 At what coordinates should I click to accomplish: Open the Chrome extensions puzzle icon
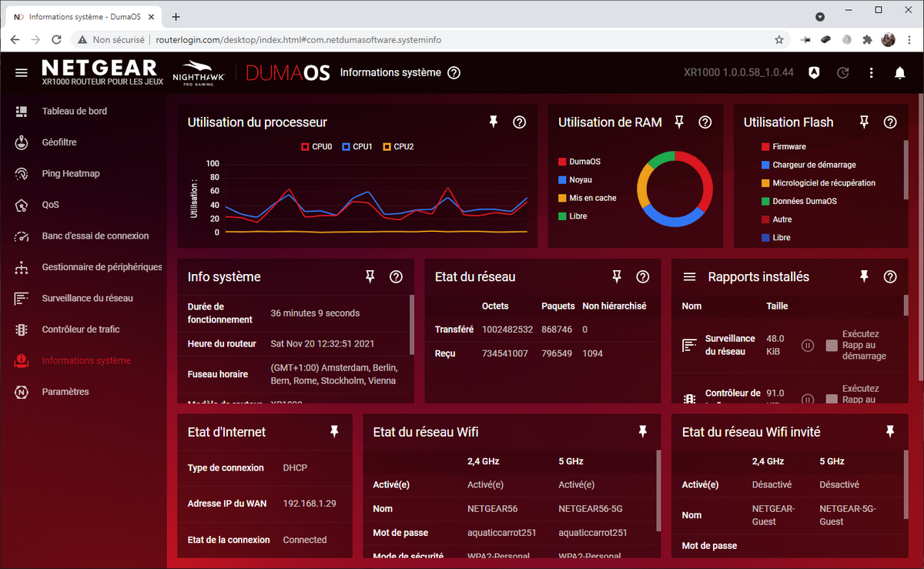(x=868, y=39)
